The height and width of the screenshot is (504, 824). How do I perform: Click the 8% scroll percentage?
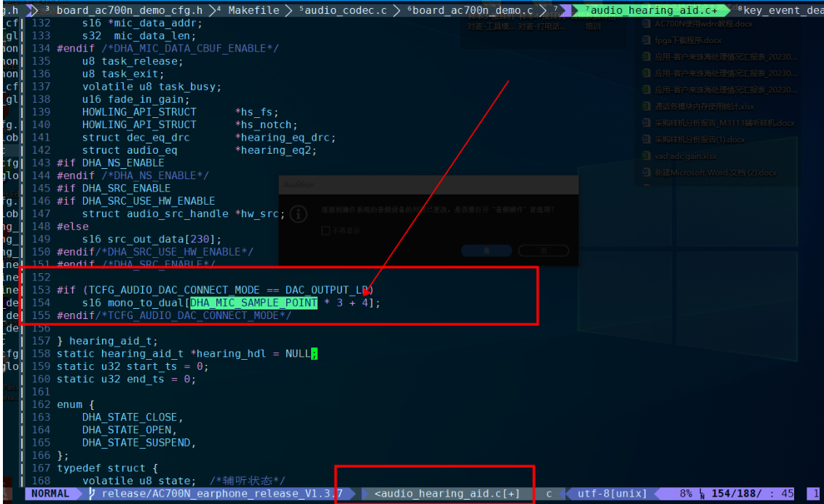tap(686, 494)
